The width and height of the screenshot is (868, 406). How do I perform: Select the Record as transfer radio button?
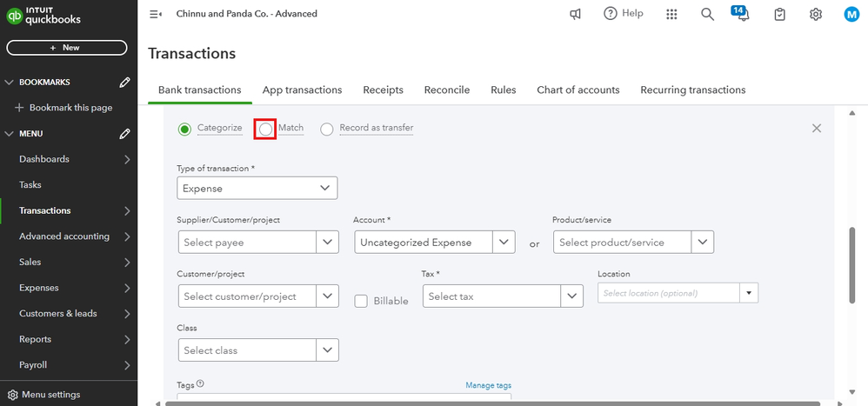327,129
